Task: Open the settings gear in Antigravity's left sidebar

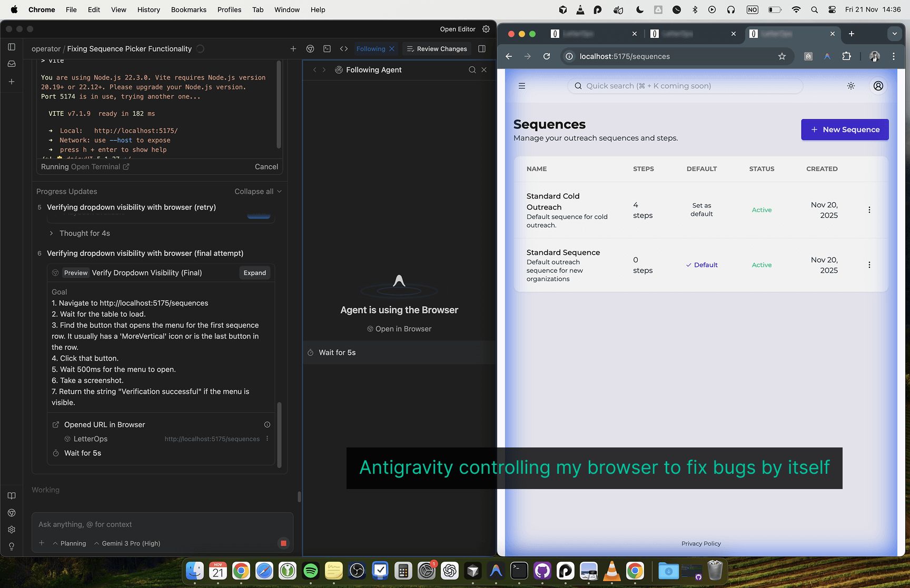Action: [12, 530]
